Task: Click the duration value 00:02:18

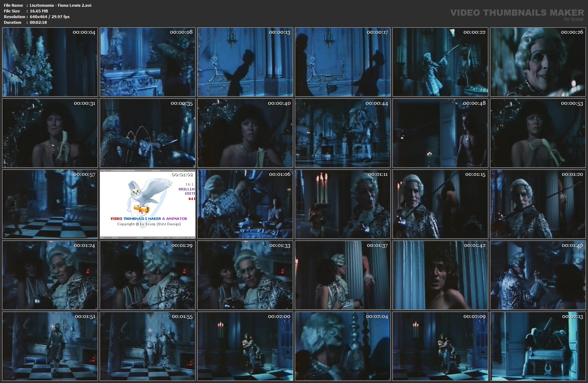Action: (38, 22)
